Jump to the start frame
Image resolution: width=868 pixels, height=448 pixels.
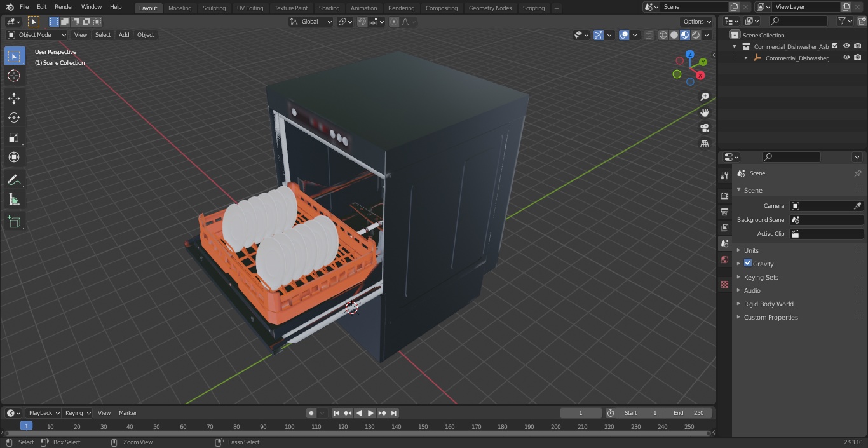pos(336,413)
